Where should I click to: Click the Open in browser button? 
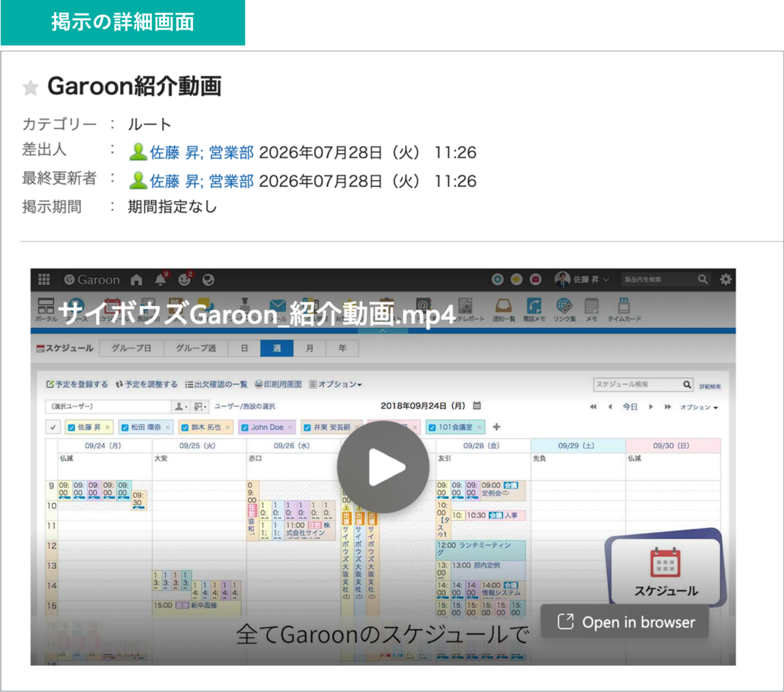click(x=625, y=622)
